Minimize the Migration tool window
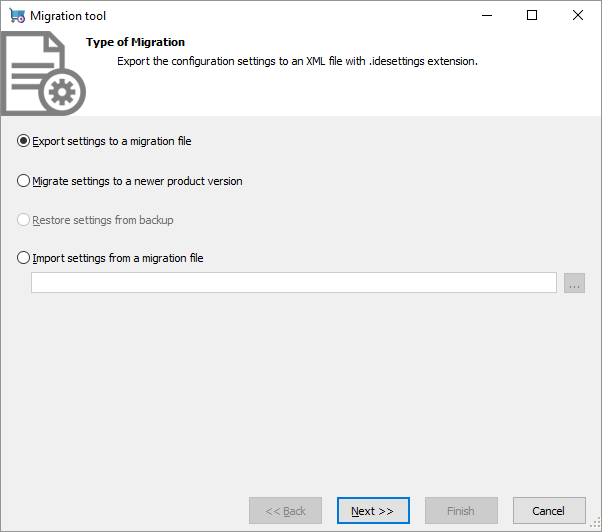 tap(486, 16)
